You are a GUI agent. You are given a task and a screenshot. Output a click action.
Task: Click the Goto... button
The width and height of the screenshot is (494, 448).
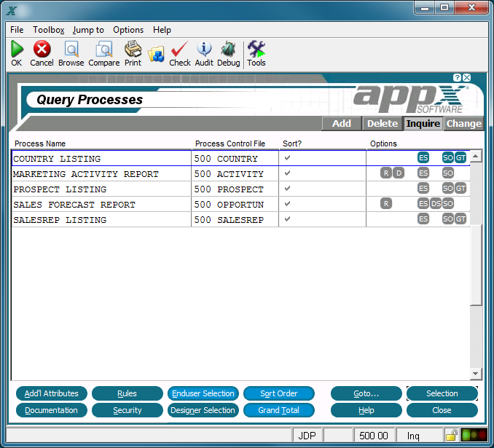click(366, 393)
